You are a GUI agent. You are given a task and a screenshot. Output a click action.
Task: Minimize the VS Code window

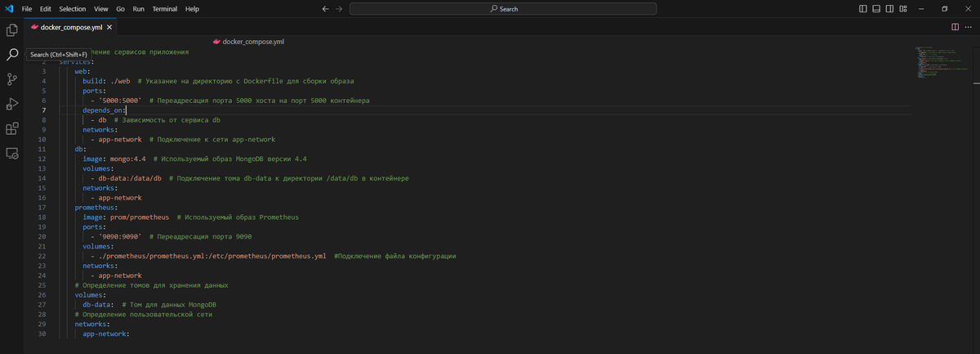click(923, 8)
